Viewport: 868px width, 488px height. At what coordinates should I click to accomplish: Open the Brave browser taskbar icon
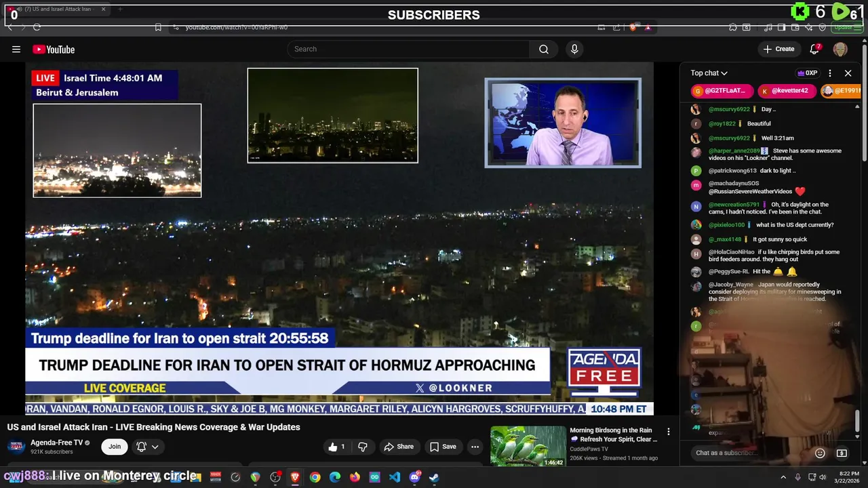[x=295, y=477]
